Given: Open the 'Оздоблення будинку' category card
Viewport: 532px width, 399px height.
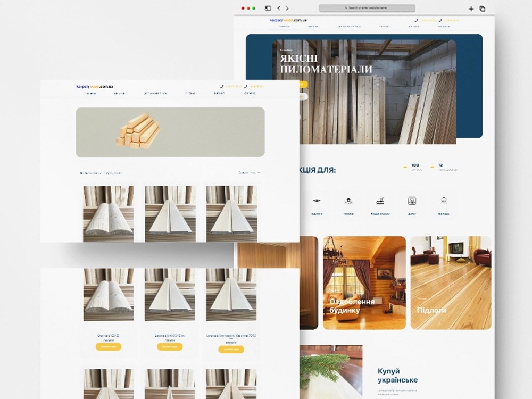Looking at the screenshot, I should pos(364,282).
